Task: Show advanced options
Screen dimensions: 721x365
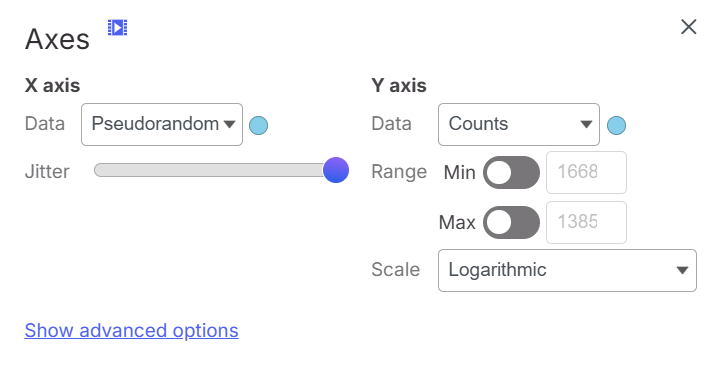Action: click(132, 331)
